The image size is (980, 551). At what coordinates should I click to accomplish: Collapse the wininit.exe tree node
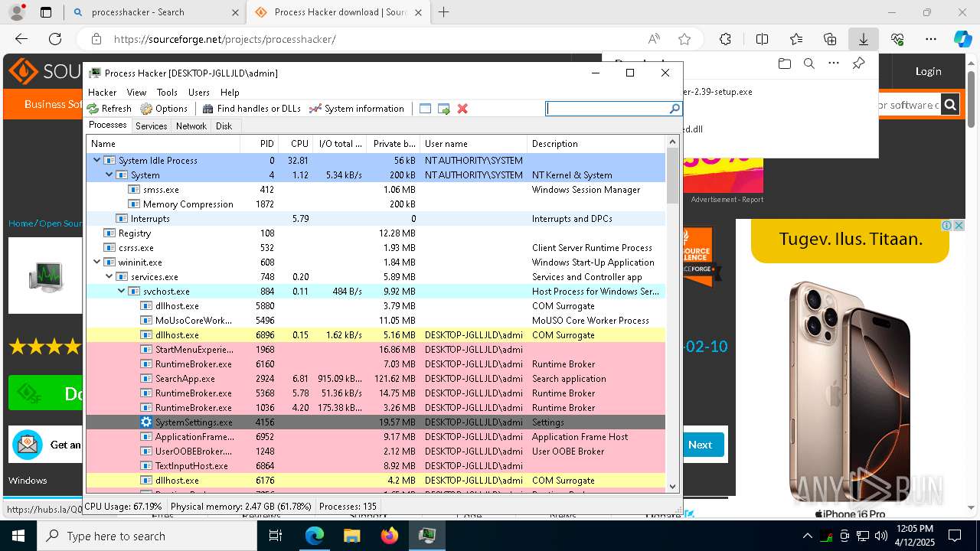click(97, 262)
